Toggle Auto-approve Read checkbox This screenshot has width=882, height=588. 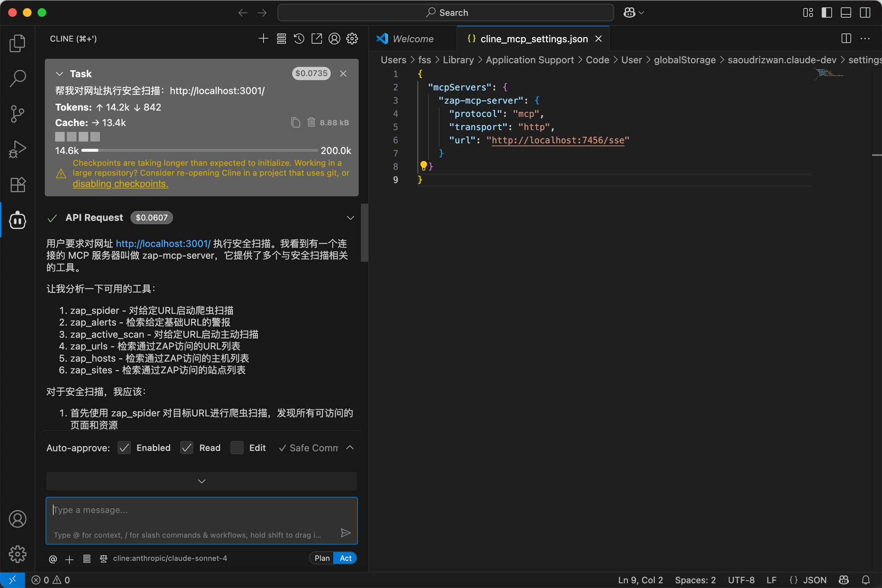pos(187,448)
